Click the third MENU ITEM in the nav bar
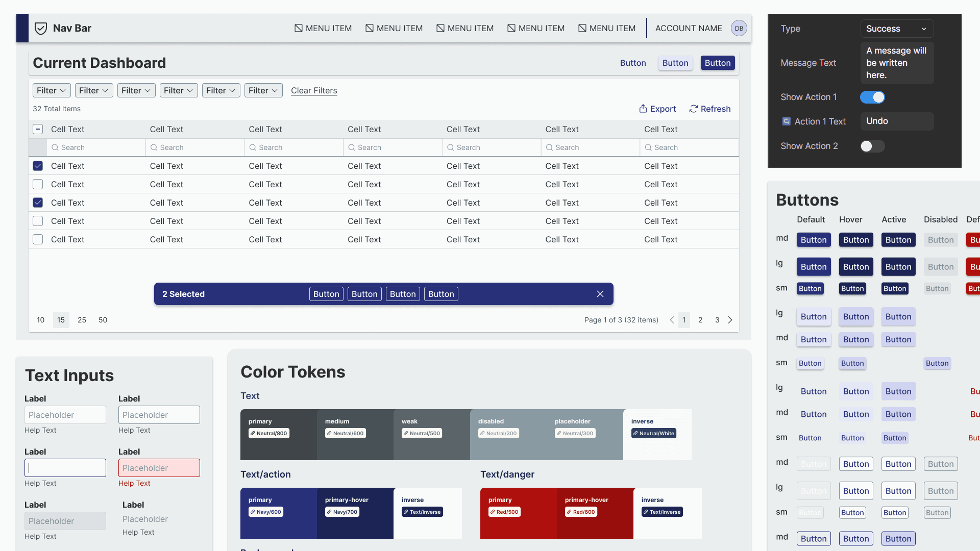Screen dimensions: 980x551 pyautogui.click(x=465, y=29)
